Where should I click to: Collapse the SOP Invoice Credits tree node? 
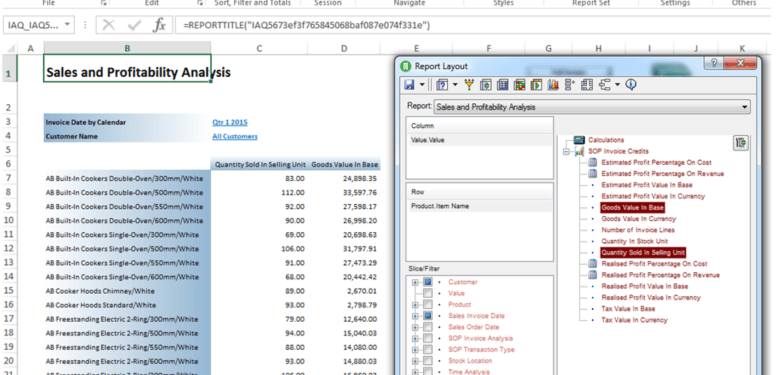point(567,152)
